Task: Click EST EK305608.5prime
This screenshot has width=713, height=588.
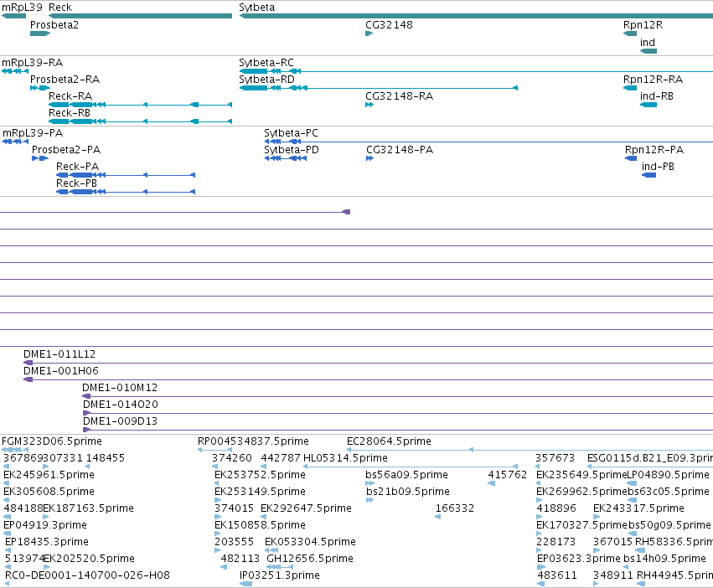Action: click(49, 492)
